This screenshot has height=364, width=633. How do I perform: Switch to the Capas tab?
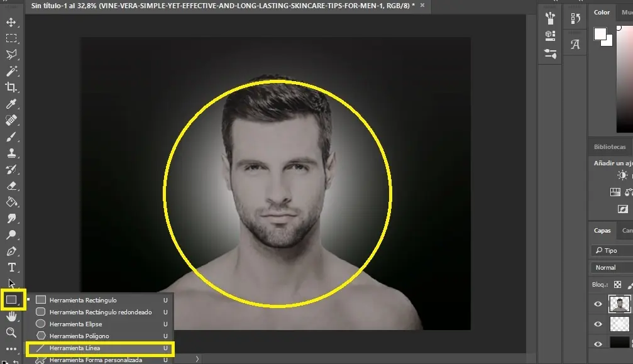point(602,231)
